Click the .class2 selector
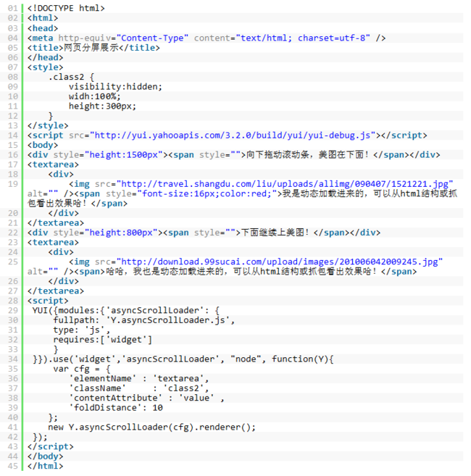This screenshot has height=476, width=471. pyautogui.click(x=66, y=77)
